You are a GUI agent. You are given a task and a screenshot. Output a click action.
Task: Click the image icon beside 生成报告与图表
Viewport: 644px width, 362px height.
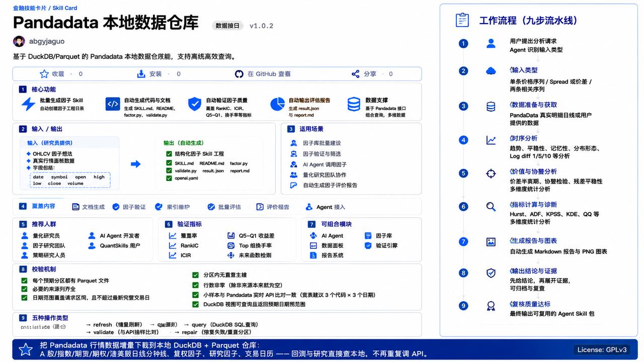[x=491, y=242]
